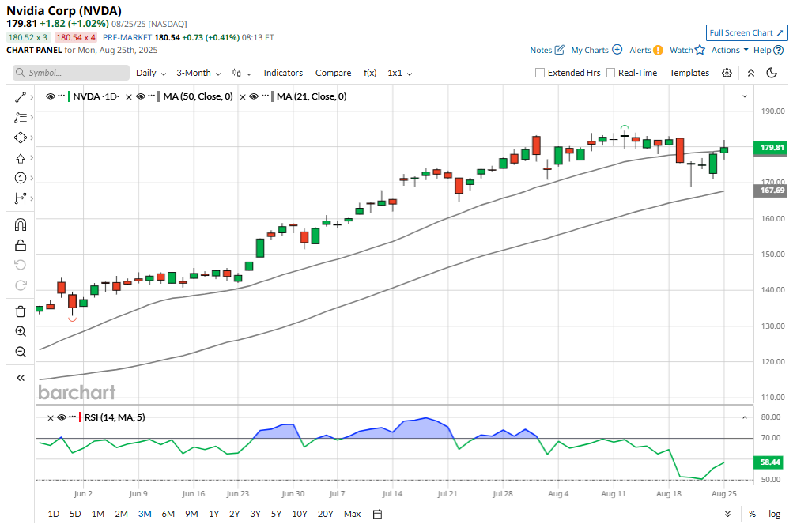Select the 1Y time range
This screenshot has width=793, height=532.
coord(214,514)
